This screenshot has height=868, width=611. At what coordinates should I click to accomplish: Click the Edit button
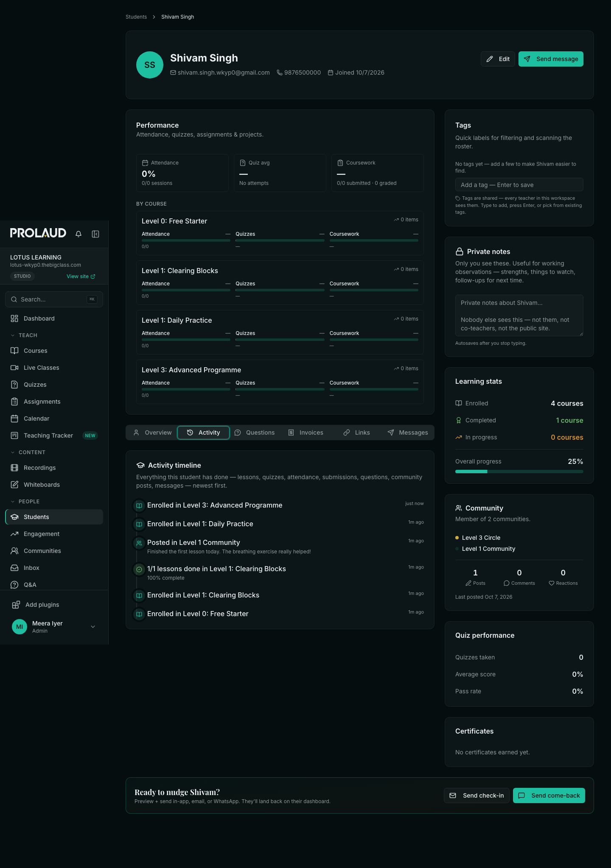click(498, 59)
